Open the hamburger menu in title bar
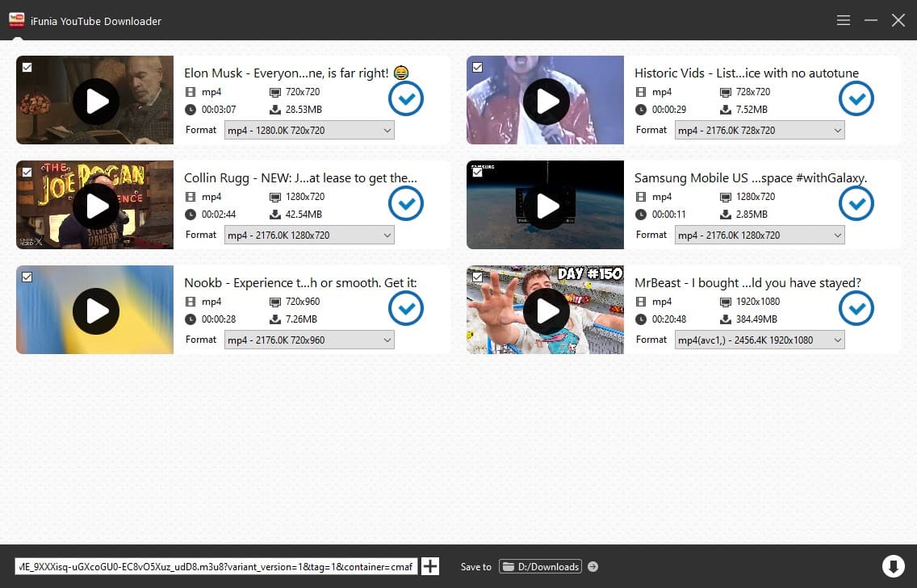The height and width of the screenshot is (588, 917). (844, 20)
